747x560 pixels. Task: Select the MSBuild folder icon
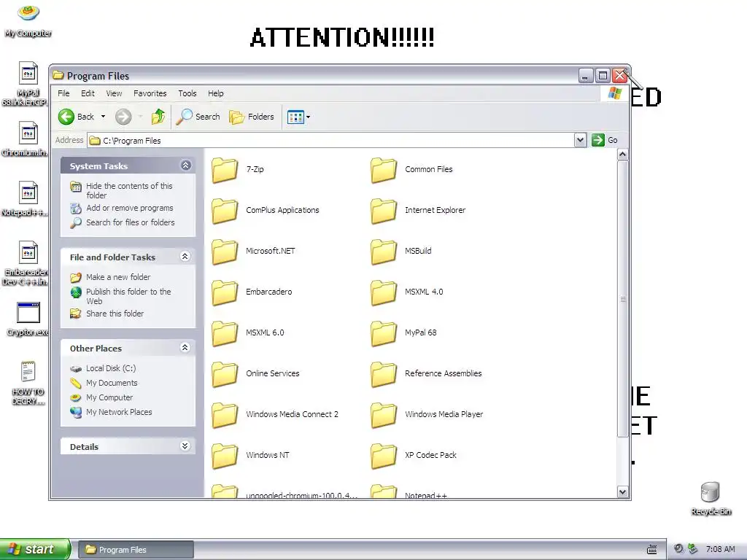(384, 252)
